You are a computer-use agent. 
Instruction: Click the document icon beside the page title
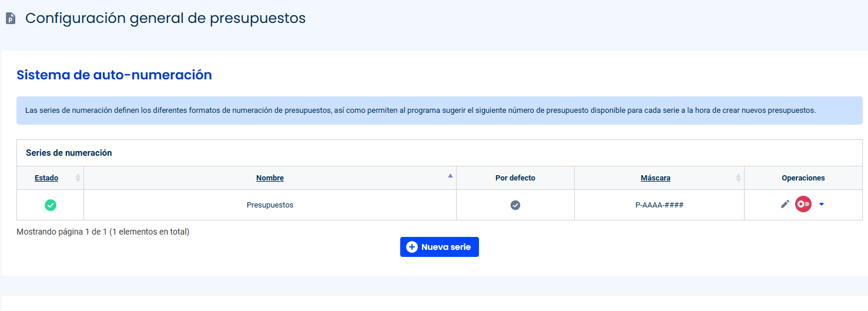[x=10, y=19]
